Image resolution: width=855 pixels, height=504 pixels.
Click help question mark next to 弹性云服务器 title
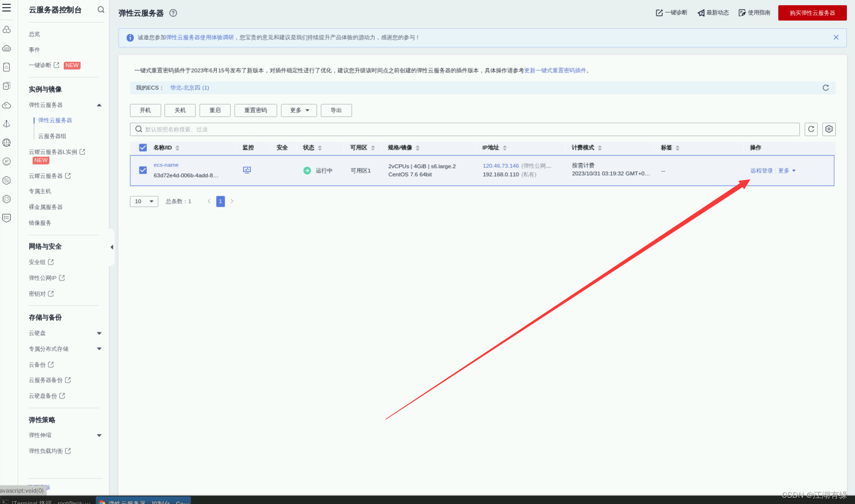pyautogui.click(x=173, y=13)
